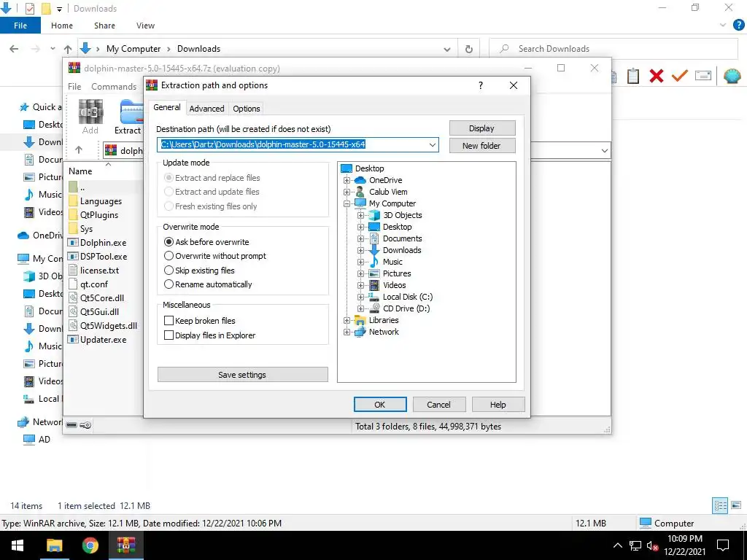
Task: Click Explorer help question mark icon
Action: tap(738, 26)
